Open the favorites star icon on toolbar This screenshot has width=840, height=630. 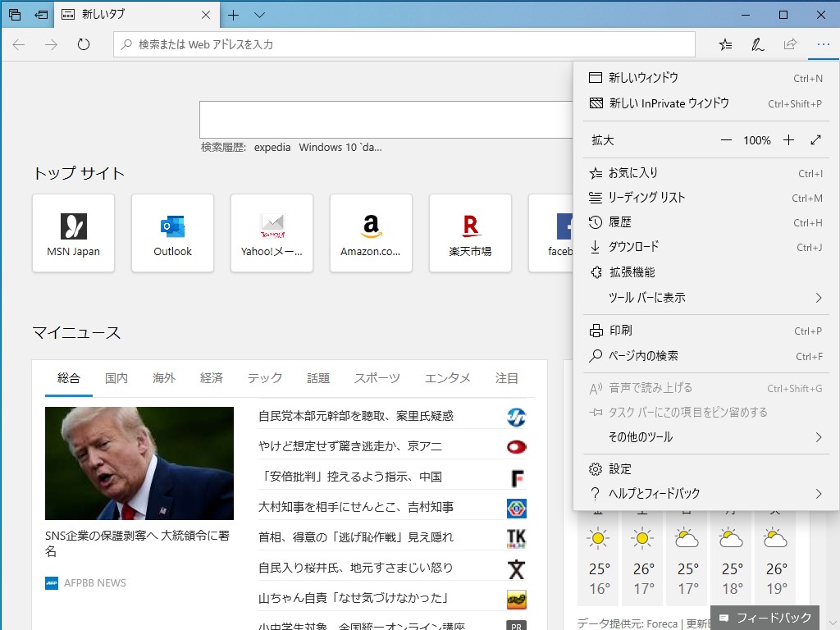coord(724,44)
